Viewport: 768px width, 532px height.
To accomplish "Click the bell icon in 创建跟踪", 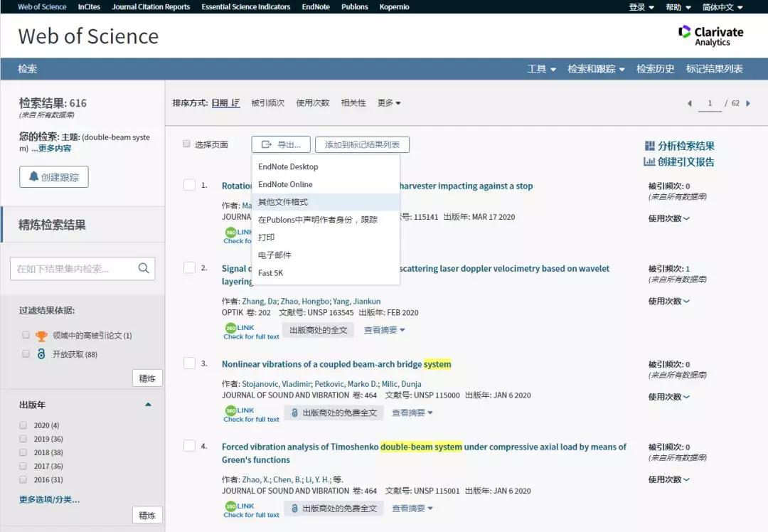I will 33,176.
